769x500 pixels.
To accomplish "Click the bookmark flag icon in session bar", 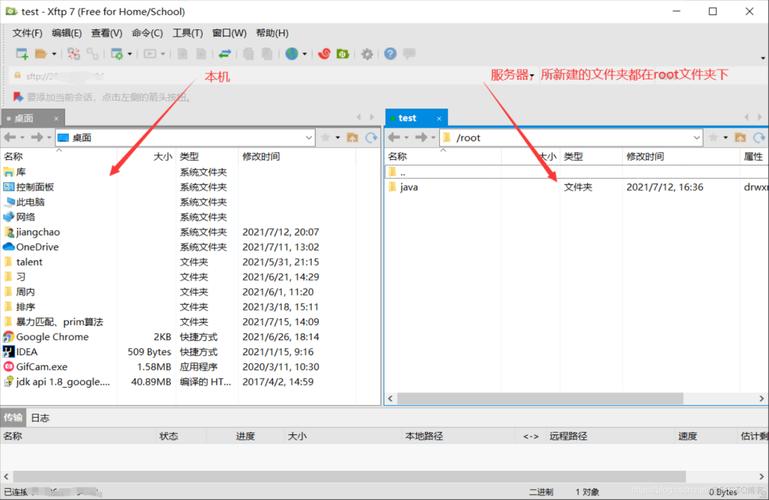I will tap(18, 97).
